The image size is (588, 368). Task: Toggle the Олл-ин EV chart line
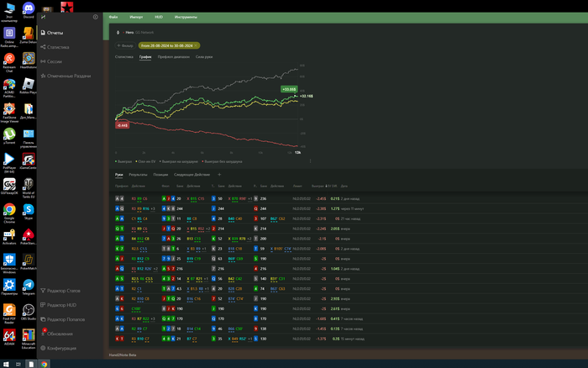(148, 160)
